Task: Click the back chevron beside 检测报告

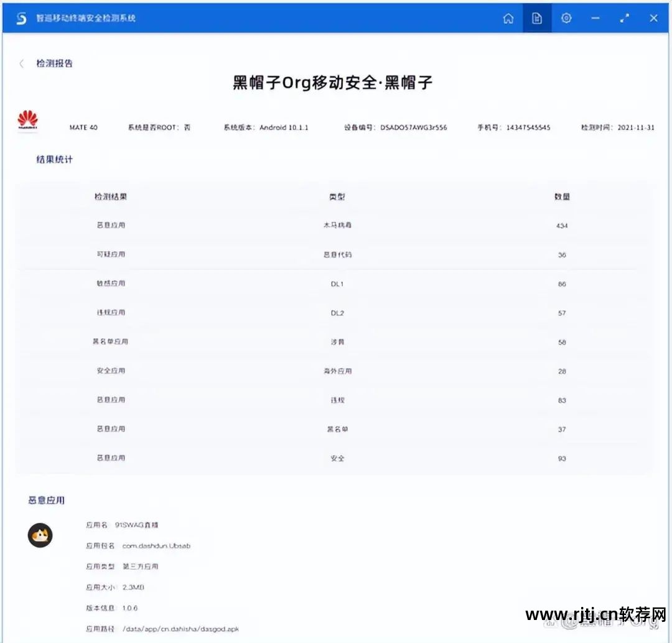Action: (22, 63)
